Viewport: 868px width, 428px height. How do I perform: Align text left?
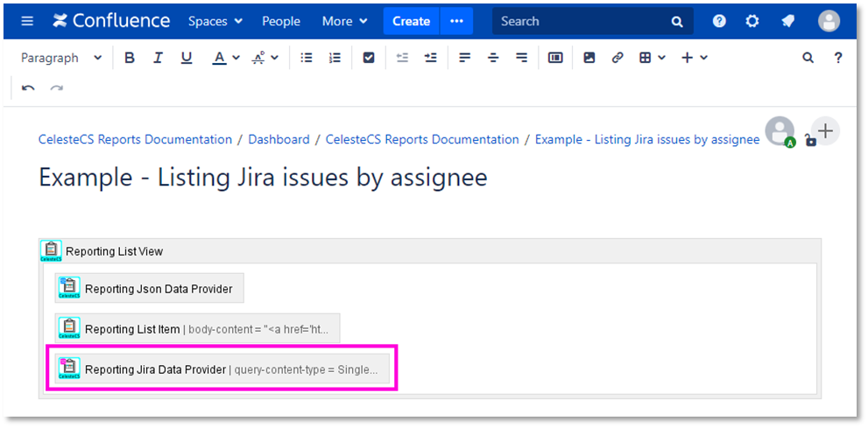click(465, 58)
